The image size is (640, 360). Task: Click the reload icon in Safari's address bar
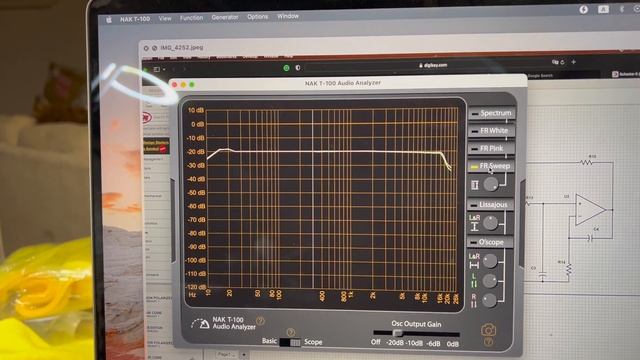pyautogui.click(x=562, y=62)
